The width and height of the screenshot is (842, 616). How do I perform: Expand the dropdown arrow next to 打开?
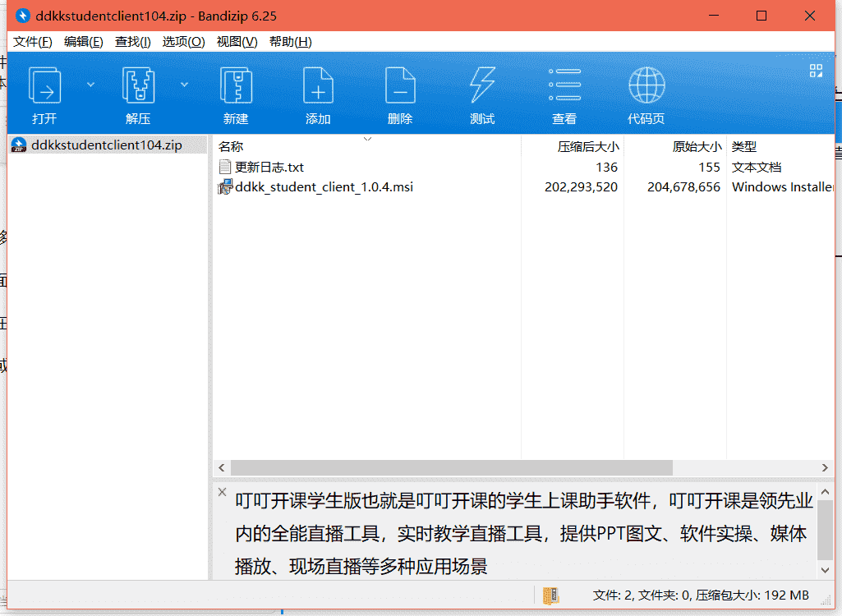[90, 85]
